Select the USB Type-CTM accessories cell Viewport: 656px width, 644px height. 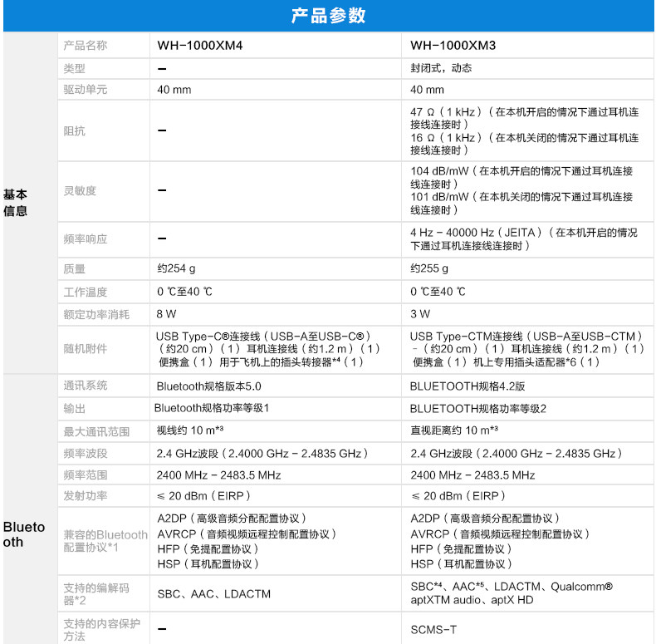coord(527,349)
